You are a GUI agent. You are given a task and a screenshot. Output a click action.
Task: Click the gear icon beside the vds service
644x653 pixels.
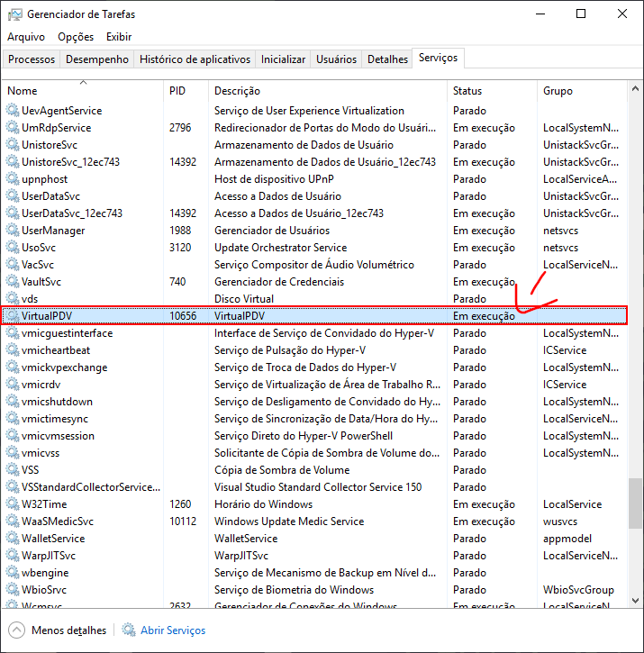point(13,299)
